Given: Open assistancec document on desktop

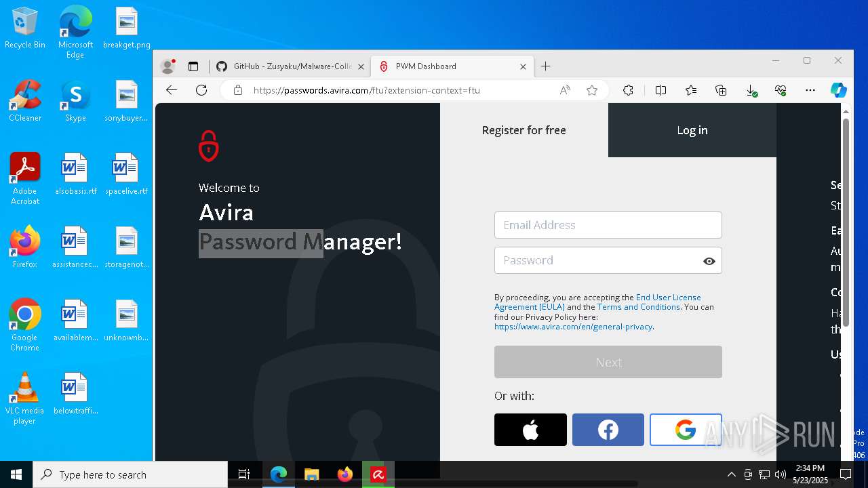Looking at the screenshot, I should click(75, 247).
